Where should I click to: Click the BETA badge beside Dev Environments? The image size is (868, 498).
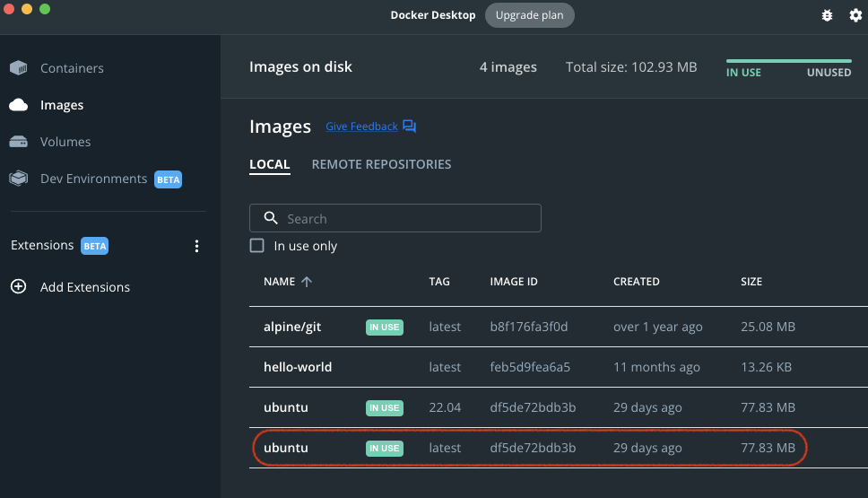point(168,179)
